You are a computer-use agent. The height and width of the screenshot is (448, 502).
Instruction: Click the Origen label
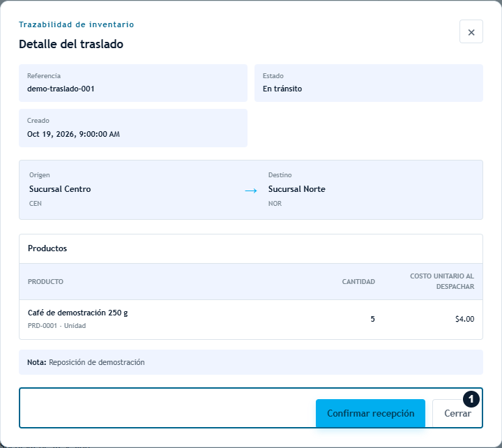(39, 175)
